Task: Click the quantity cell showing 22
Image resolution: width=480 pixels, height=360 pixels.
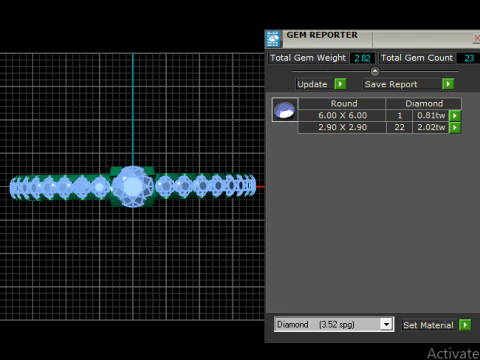Action: coord(399,127)
